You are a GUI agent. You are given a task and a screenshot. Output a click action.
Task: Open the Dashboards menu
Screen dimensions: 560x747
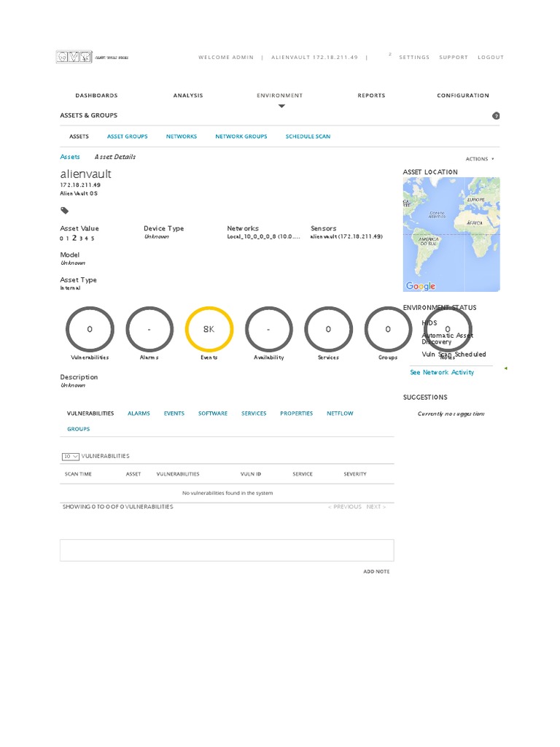click(96, 96)
